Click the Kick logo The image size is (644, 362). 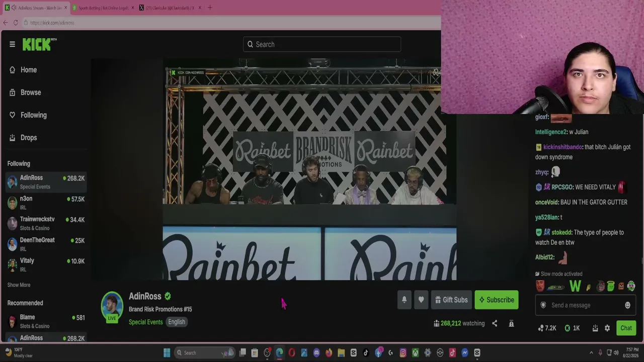(39, 44)
